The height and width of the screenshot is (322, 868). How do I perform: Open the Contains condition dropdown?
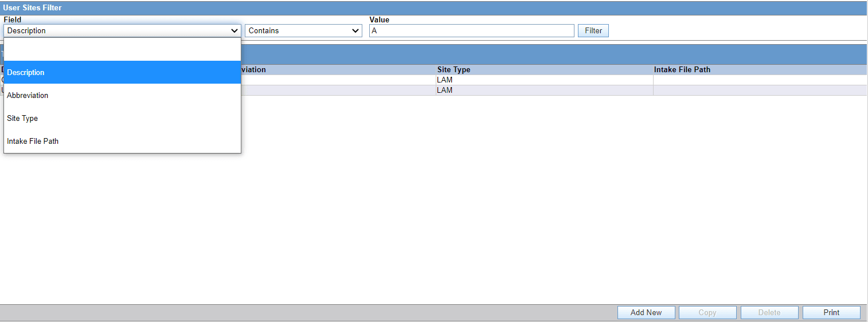coord(303,30)
